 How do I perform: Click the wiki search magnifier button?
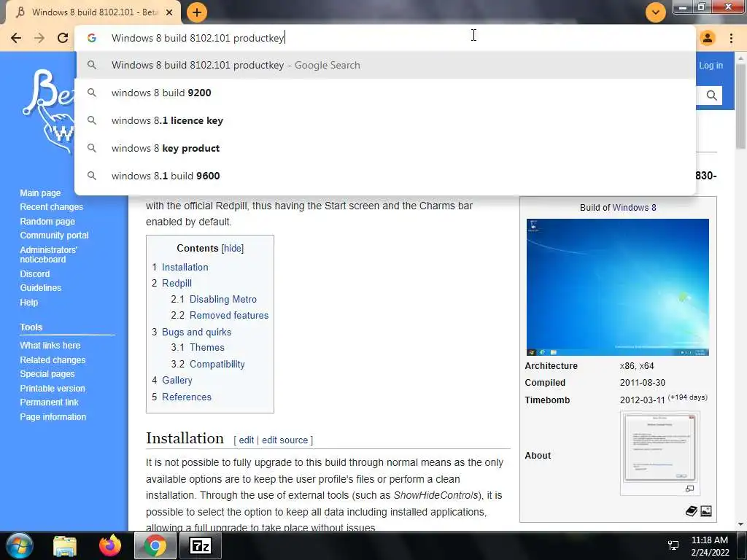click(712, 96)
